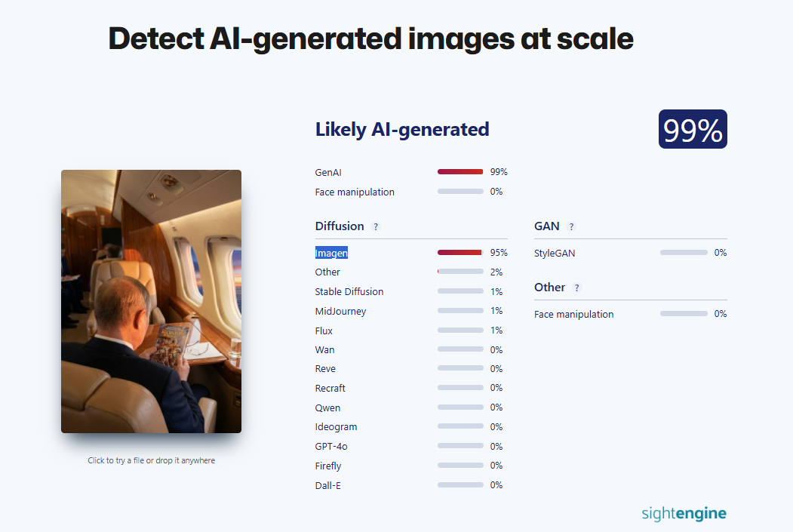Click the GPT-4o label

331,446
